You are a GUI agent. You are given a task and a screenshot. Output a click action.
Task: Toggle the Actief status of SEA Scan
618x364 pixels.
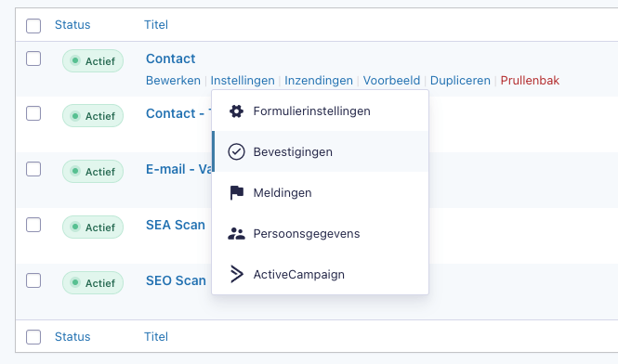pos(93,227)
